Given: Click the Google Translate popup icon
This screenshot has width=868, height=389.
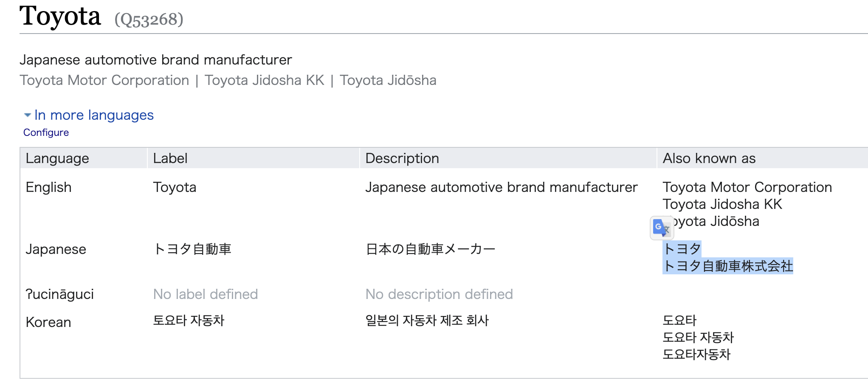Looking at the screenshot, I should pos(661,228).
